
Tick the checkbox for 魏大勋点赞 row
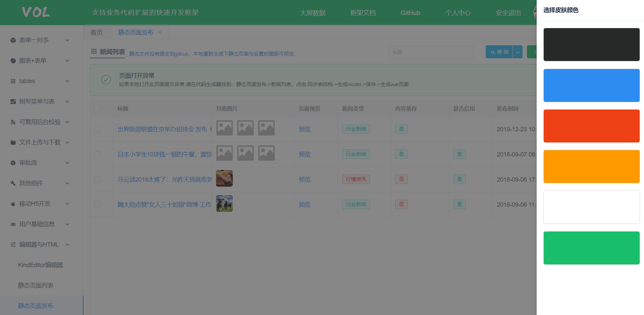[x=97, y=204]
